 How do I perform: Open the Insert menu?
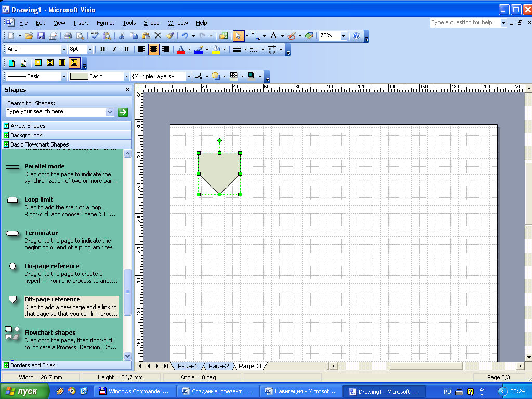tap(81, 23)
